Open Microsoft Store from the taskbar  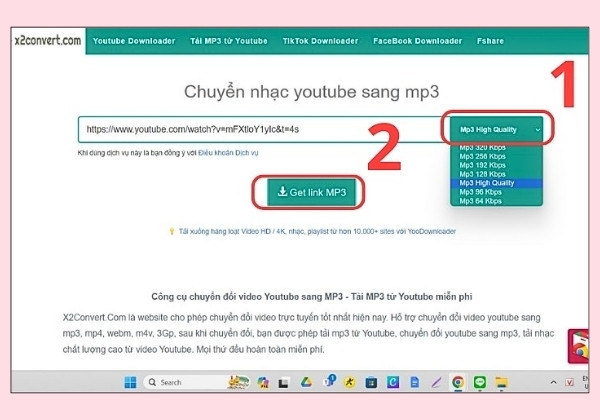[x=371, y=382]
